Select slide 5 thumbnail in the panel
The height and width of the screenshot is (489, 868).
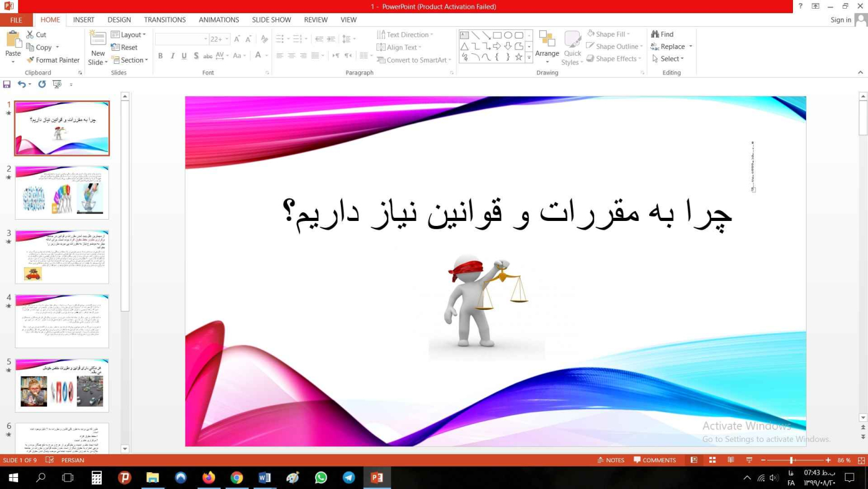coord(62,385)
